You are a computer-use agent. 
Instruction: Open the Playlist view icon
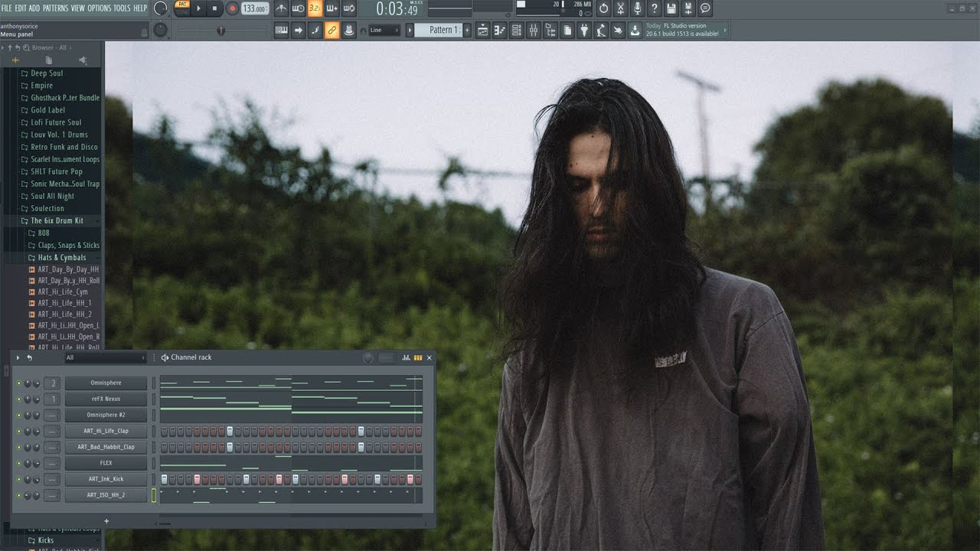click(483, 31)
